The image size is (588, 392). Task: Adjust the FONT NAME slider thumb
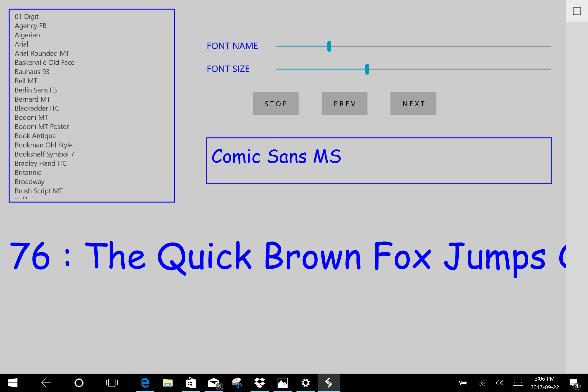coord(329,46)
